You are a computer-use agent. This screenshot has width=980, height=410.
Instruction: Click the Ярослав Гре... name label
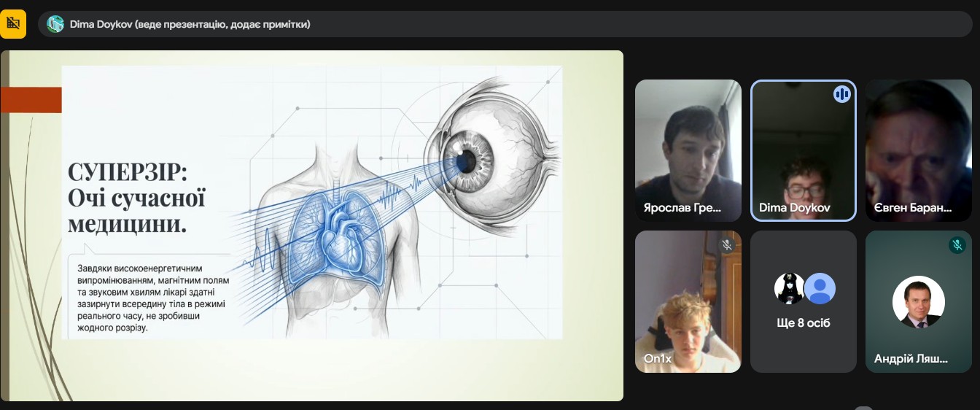coord(682,208)
